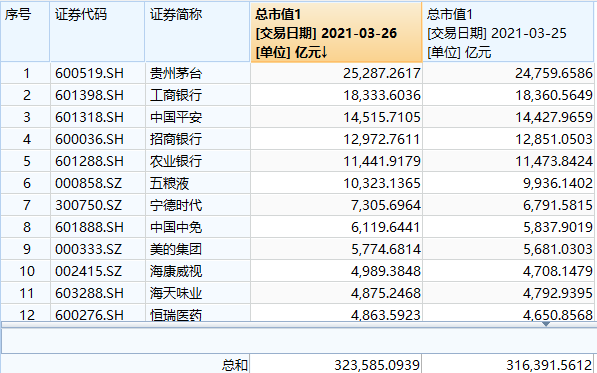This screenshot has height=373, width=597.
Task: Click the value 4,989.3848
Action: (x=386, y=272)
